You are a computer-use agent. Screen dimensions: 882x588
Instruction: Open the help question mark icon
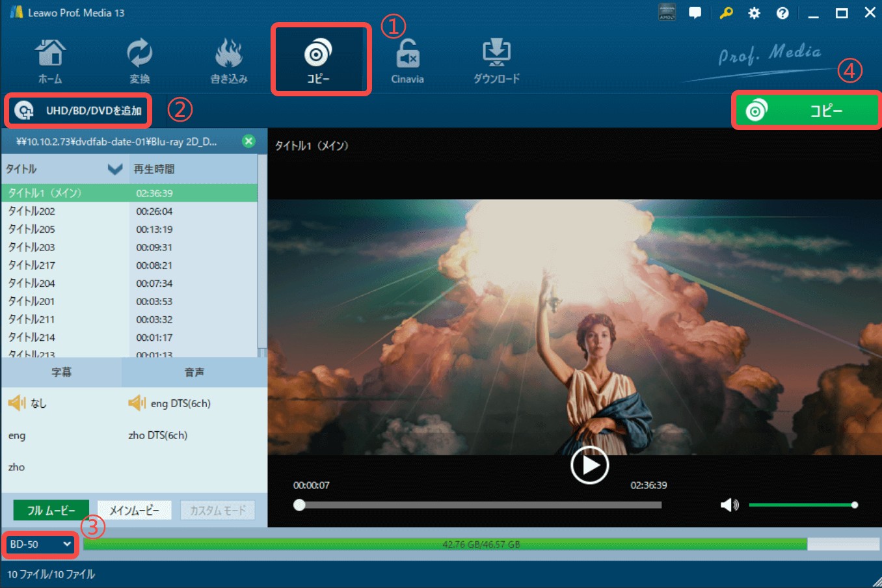pos(782,13)
